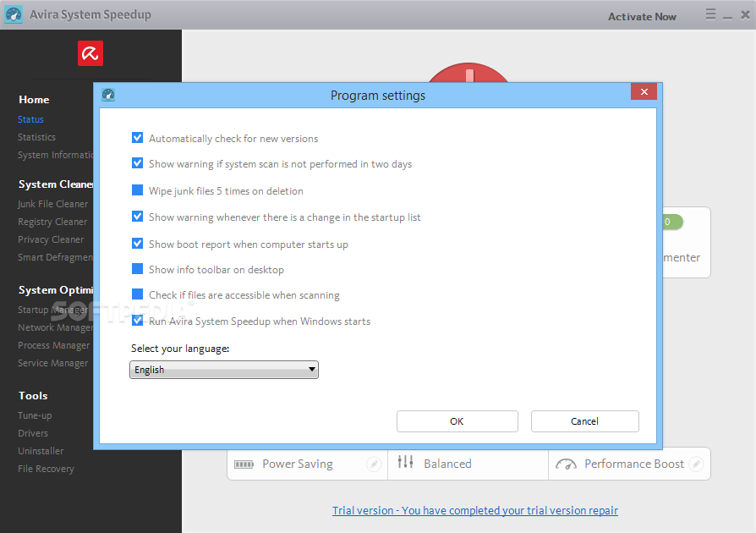The image size is (756, 533).
Task: Toggle system scan warning checkbox
Action: tap(137, 163)
